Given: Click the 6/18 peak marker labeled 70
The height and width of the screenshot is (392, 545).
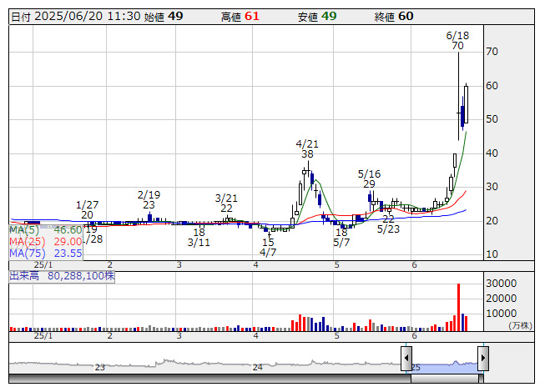Looking at the screenshot, I should tap(457, 41).
